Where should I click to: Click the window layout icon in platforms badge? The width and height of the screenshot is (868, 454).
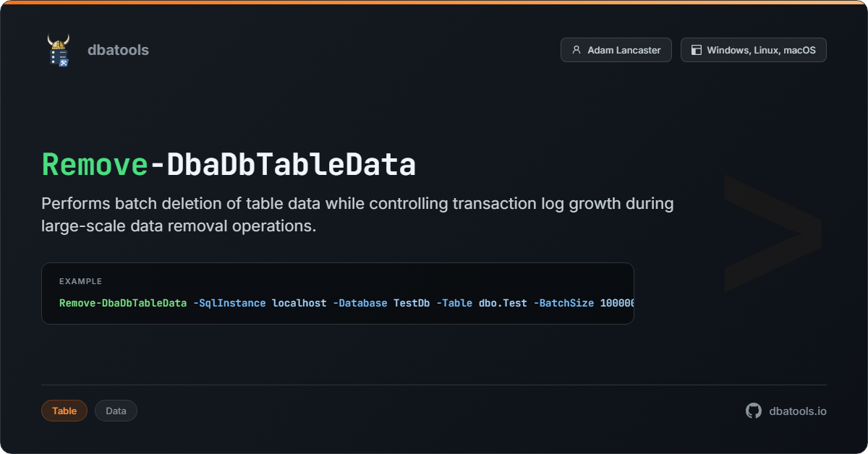point(697,50)
